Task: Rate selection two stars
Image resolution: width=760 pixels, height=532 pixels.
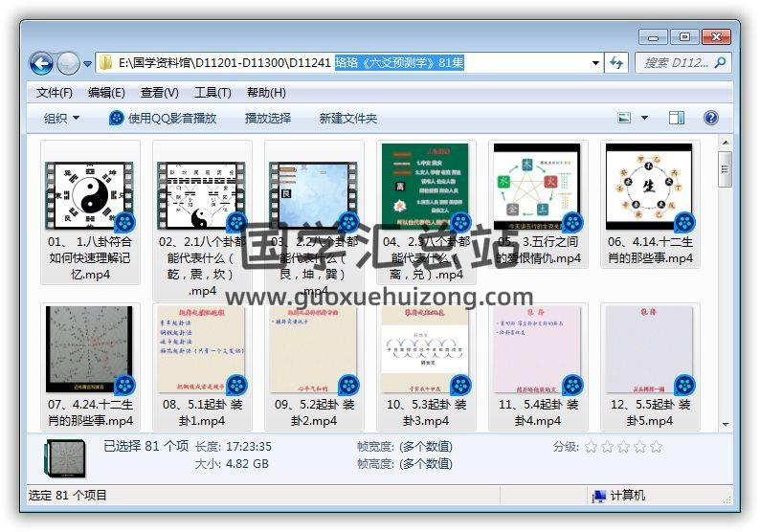Action: tap(607, 446)
